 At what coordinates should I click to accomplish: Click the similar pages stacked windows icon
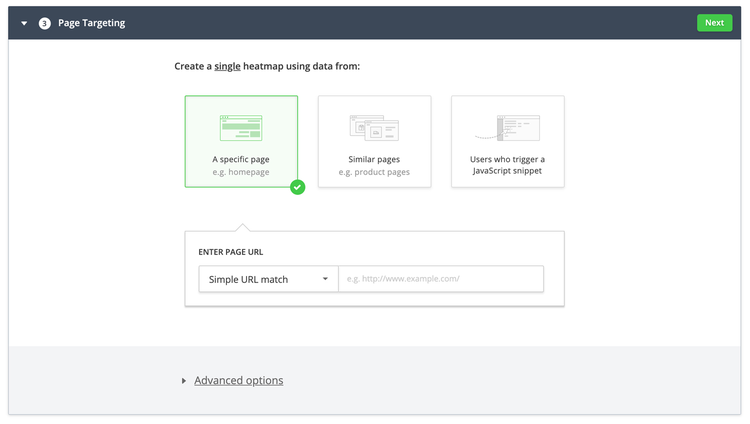374,128
